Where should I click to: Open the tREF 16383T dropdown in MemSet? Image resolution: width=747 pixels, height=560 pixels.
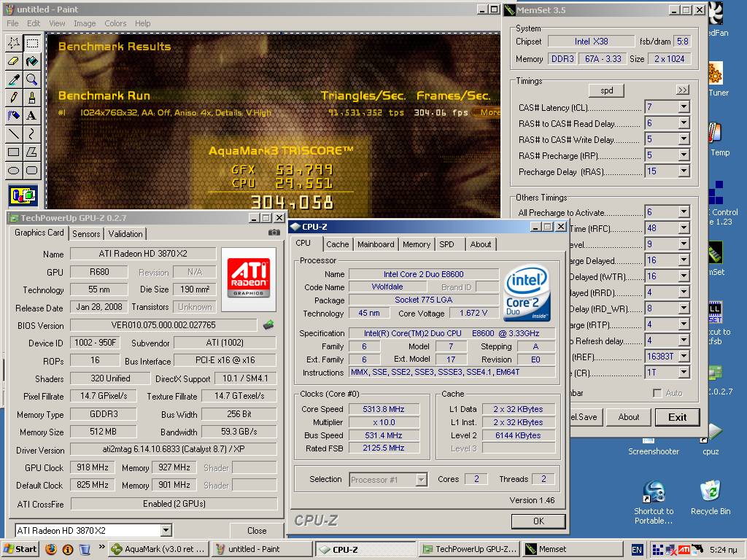coord(684,356)
